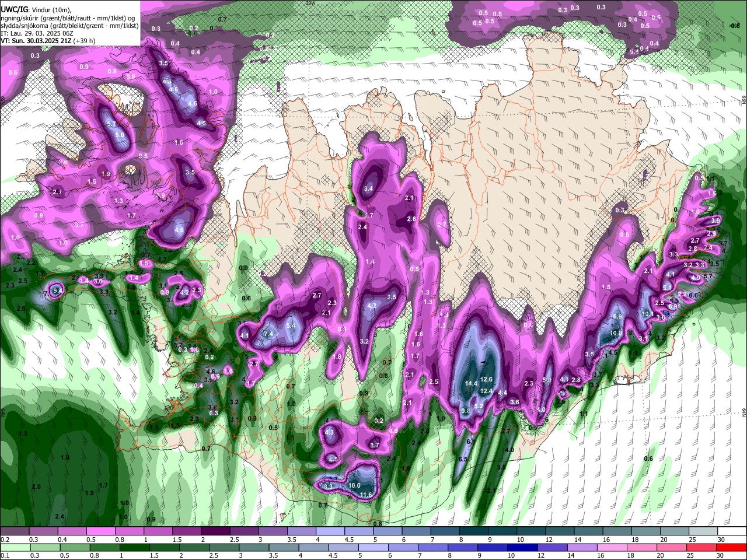Click the 14.4 precipitation value on the map

472,383
